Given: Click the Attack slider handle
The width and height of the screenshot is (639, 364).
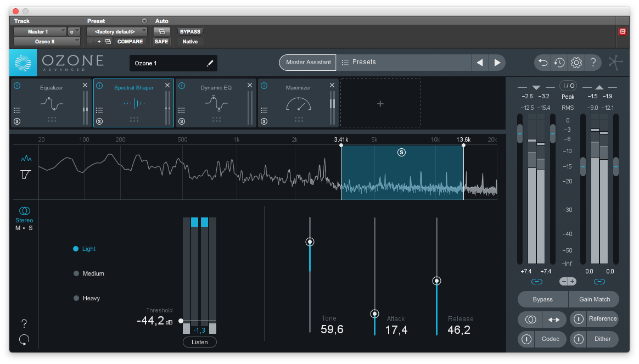Looking at the screenshot, I should 374,314.
